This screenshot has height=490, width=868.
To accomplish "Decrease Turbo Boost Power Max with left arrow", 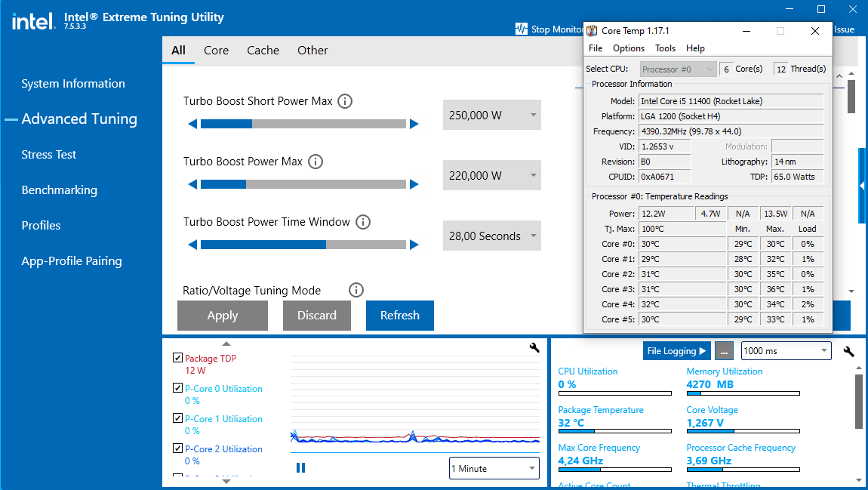I will pyautogui.click(x=192, y=184).
